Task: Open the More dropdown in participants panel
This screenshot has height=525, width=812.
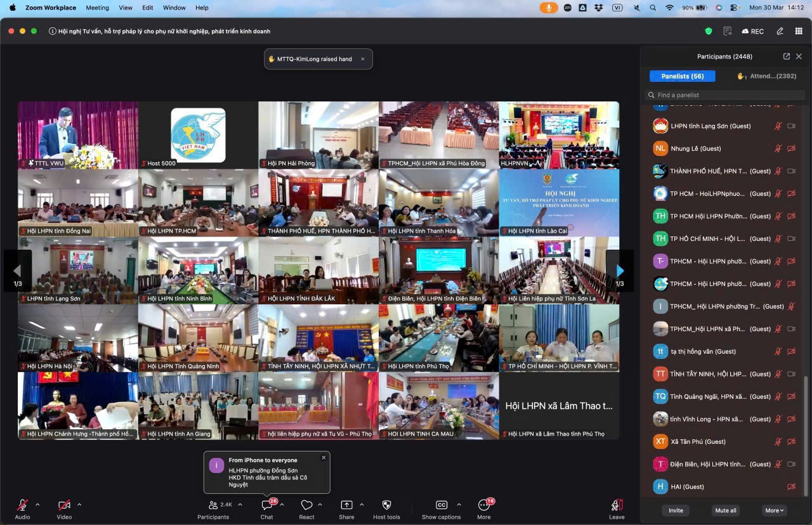Action: coord(775,510)
